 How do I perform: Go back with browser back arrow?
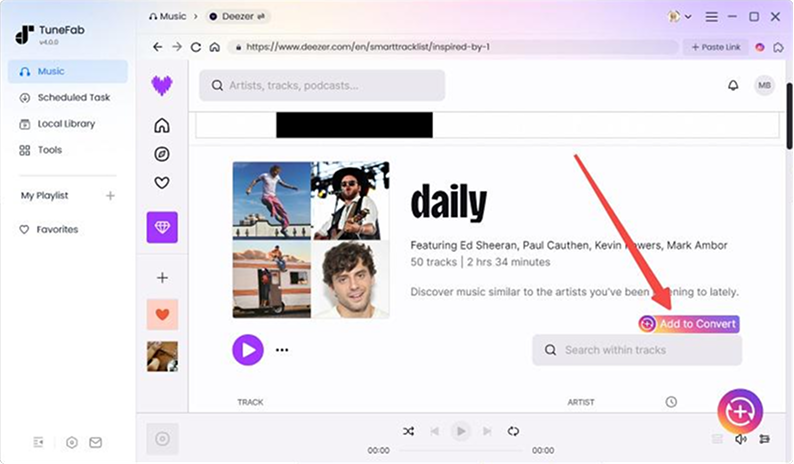158,47
